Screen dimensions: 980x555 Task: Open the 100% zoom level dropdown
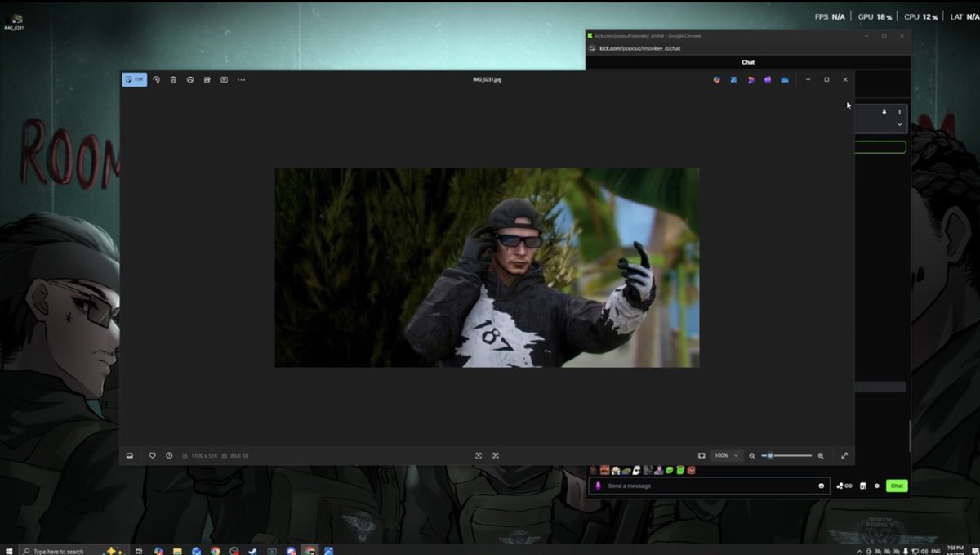point(726,455)
